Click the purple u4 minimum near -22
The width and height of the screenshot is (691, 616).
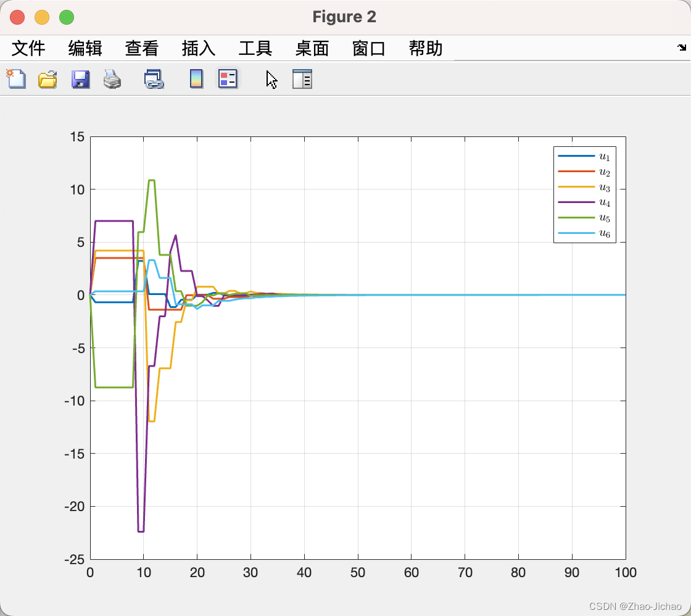pos(141,531)
